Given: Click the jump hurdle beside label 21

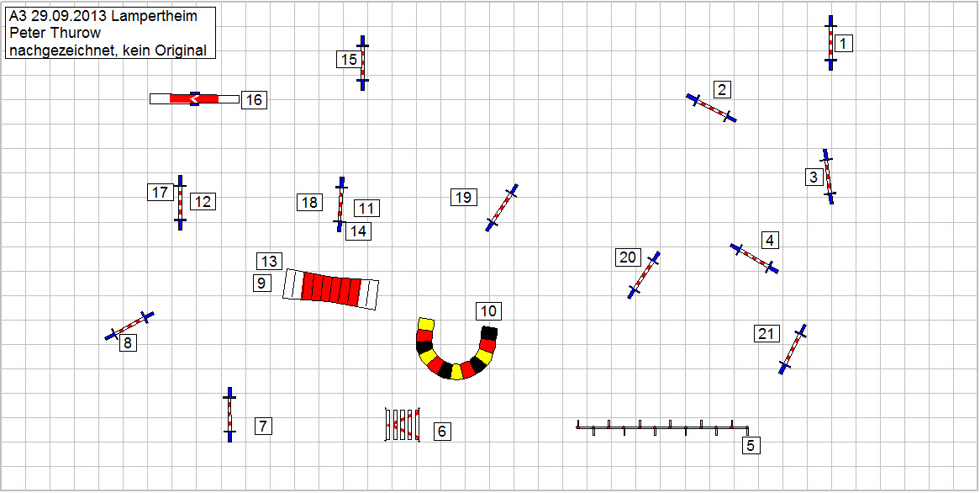Looking at the screenshot, I should 793,349.
